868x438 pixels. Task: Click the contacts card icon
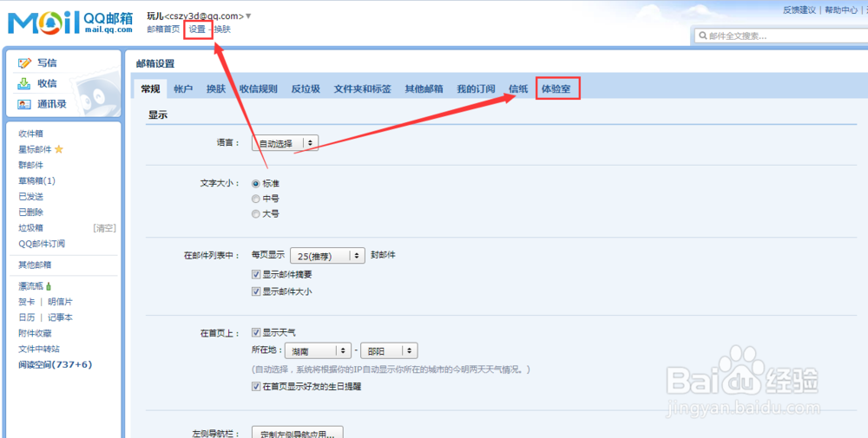[x=24, y=104]
